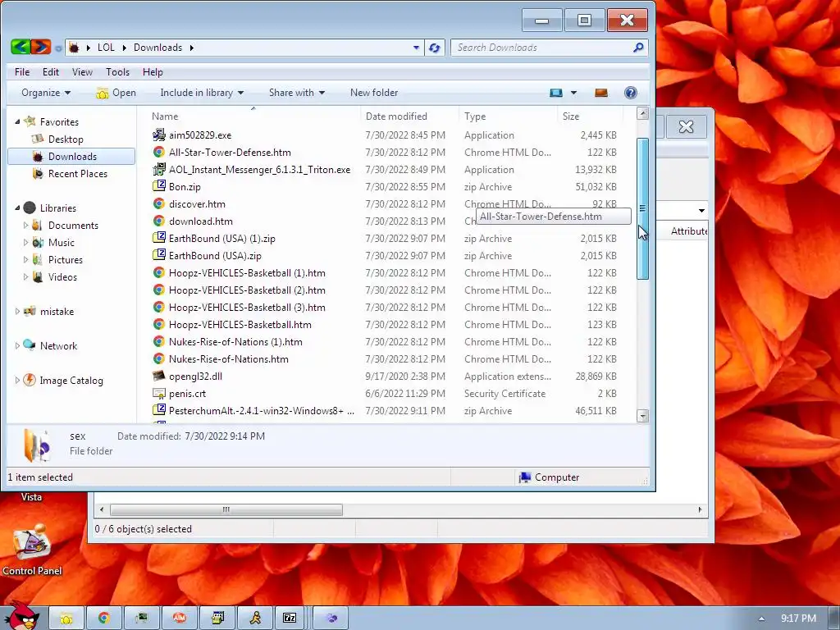Select Desktop under Favorites

point(66,139)
